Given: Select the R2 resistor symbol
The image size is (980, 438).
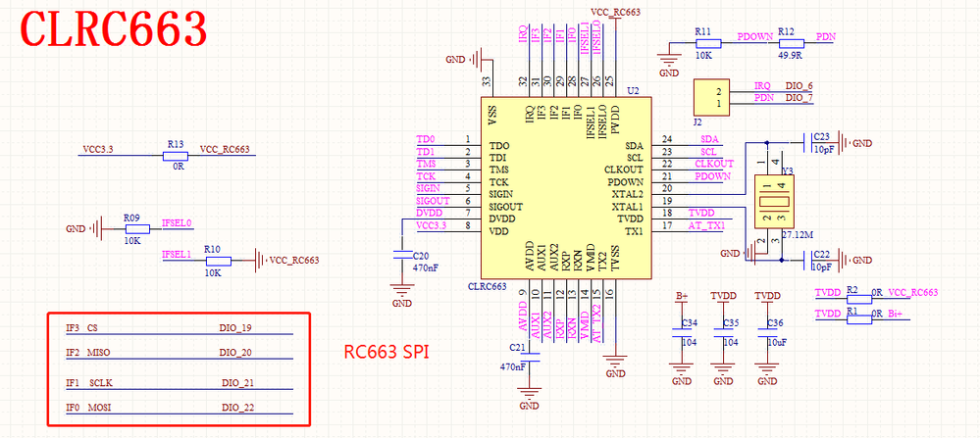Looking at the screenshot, I should click(859, 298).
